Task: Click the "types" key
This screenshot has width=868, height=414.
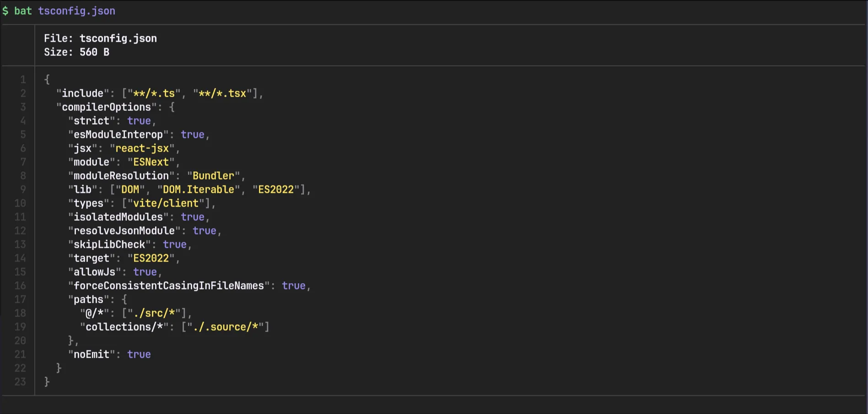Action: click(88, 203)
